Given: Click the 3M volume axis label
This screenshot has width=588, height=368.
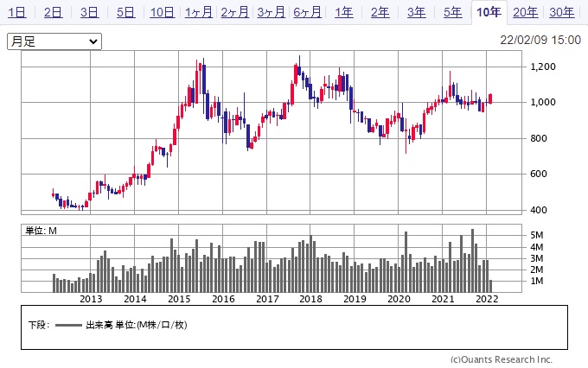Looking at the screenshot, I should point(537,258).
